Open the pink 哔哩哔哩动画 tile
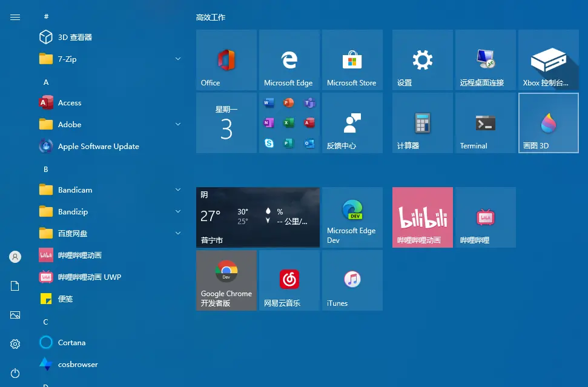The width and height of the screenshot is (588, 387). click(423, 217)
